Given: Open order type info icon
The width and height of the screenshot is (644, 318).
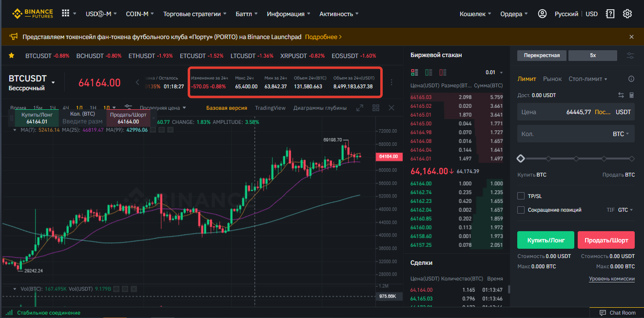Looking at the screenshot, I should [631, 79].
